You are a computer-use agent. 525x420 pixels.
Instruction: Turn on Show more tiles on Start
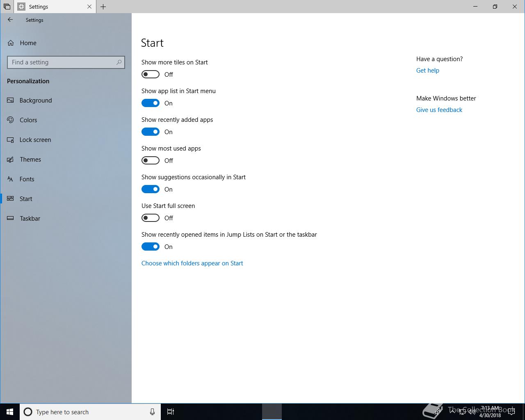click(151, 74)
